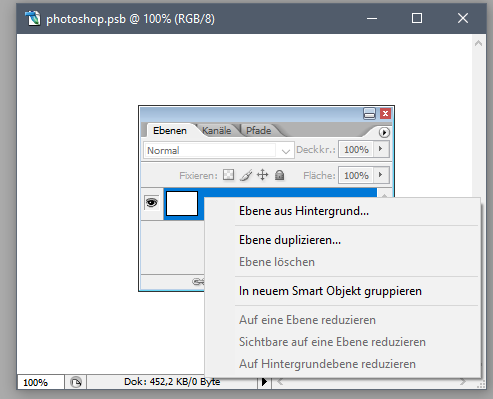Close the Ebenen panel with red X
The width and height of the screenshot is (493, 399).
[385, 114]
